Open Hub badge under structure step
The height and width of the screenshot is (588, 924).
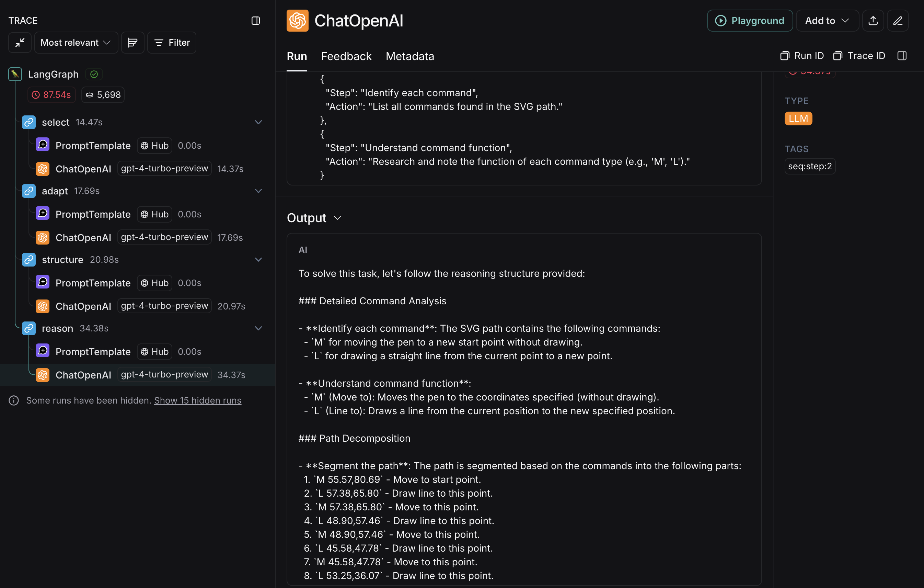[x=155, y=283]
